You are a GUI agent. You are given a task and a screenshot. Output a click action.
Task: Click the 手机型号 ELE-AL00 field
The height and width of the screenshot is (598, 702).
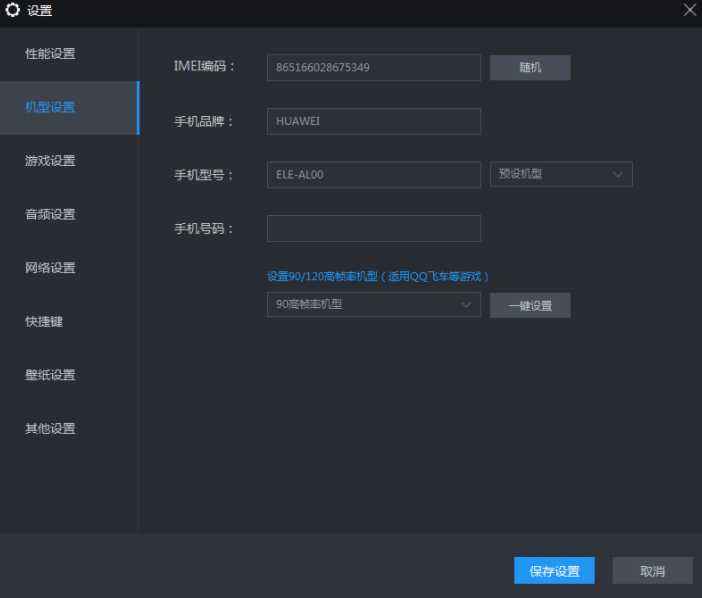coord(373,174)
